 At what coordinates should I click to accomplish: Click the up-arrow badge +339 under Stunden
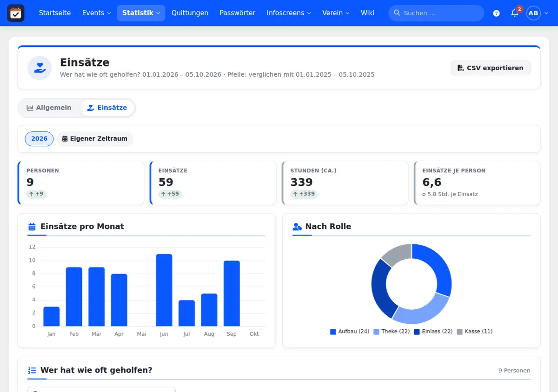pyautogui.click(x=304, y=194)
